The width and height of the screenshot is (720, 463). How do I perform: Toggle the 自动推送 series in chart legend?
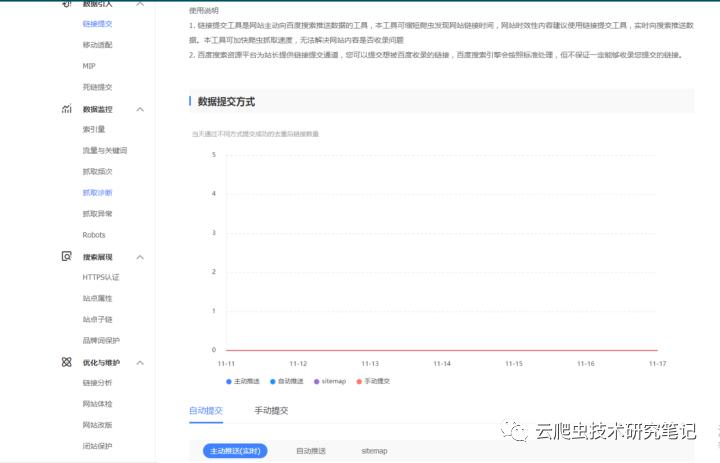287,381
